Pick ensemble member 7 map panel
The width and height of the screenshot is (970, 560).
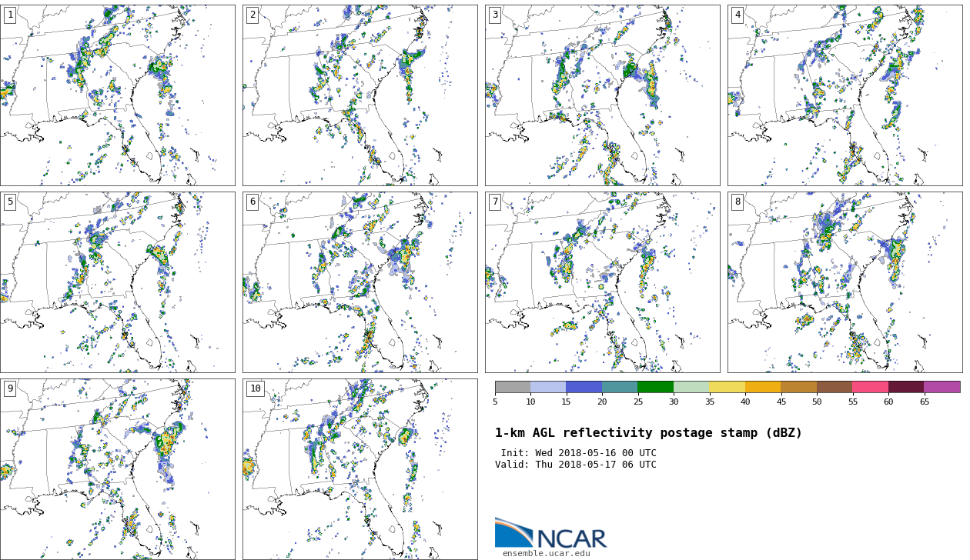(602, 282)
